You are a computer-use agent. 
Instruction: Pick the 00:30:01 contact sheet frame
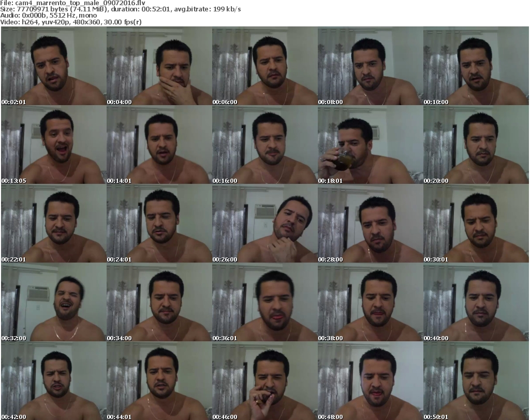476,224
